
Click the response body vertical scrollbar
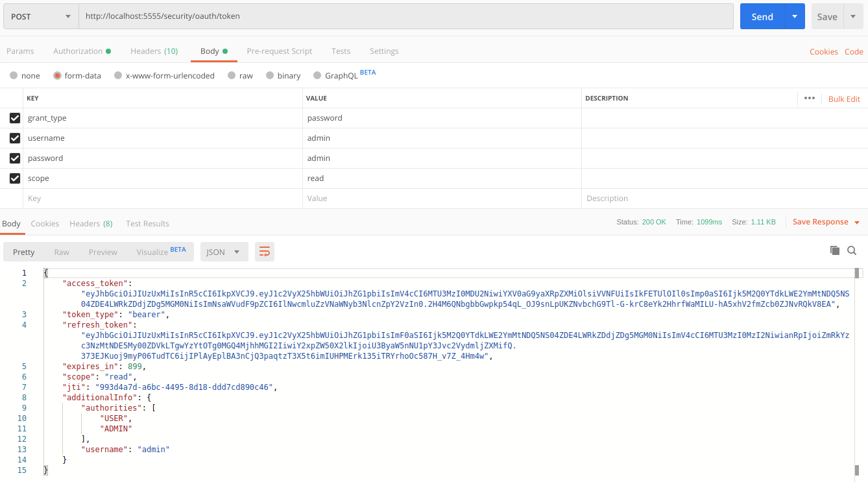pyautogui.click(x=858, y=370)
